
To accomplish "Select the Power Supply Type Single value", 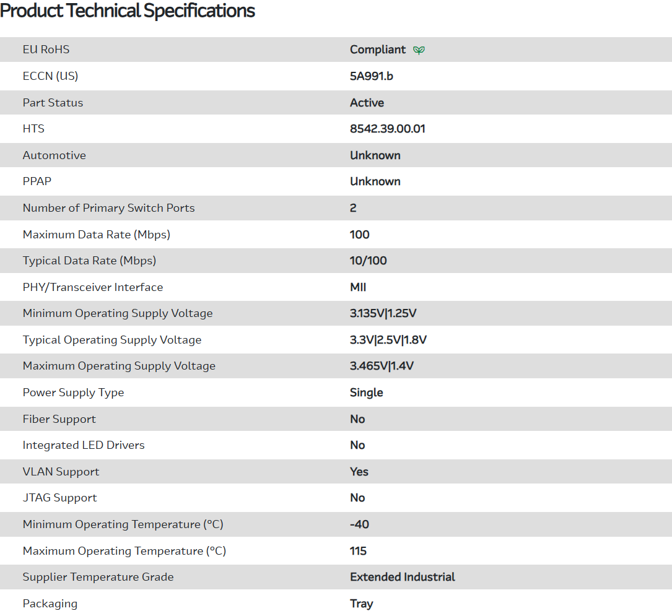I will coord(366,393).
